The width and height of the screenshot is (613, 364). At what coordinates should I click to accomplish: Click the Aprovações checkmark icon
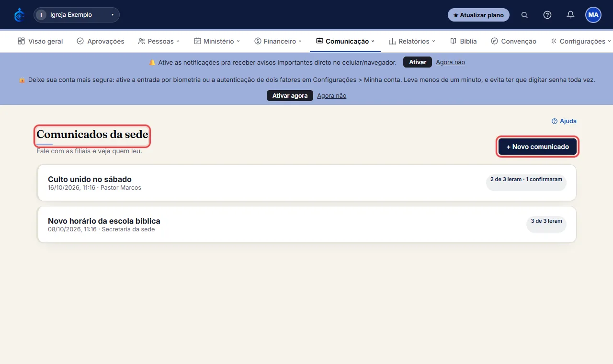pos(80,41)
